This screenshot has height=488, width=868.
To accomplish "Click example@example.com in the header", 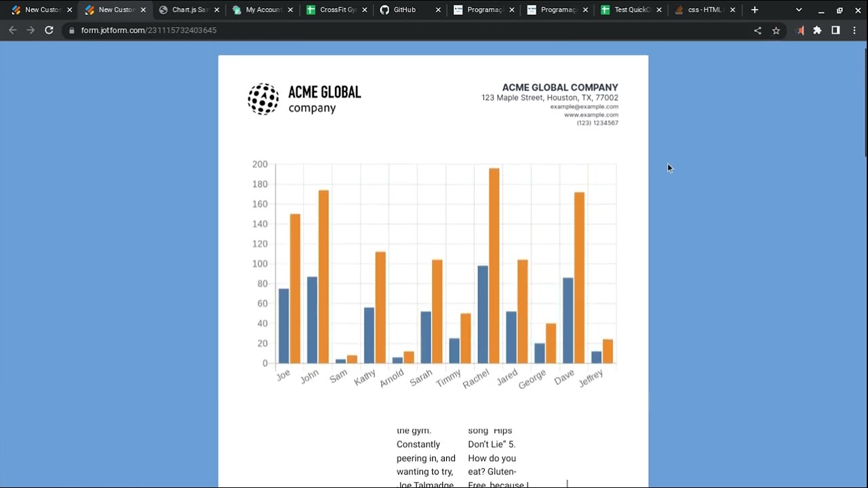I will (584, 106).
